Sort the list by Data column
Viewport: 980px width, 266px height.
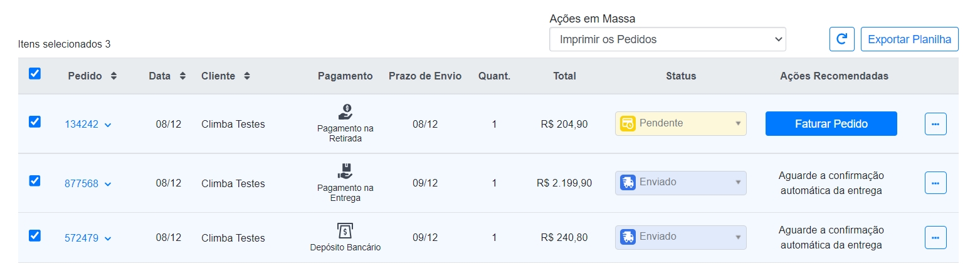pyautogui.click(x=182, y=76)
